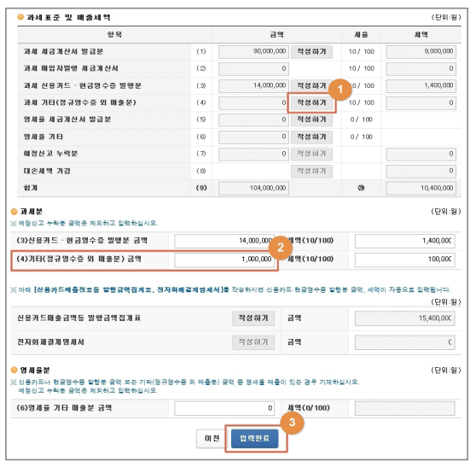This screenshot has height=467, width=476.
Task: Click the 세액 column header
Action: pos(421,35)
